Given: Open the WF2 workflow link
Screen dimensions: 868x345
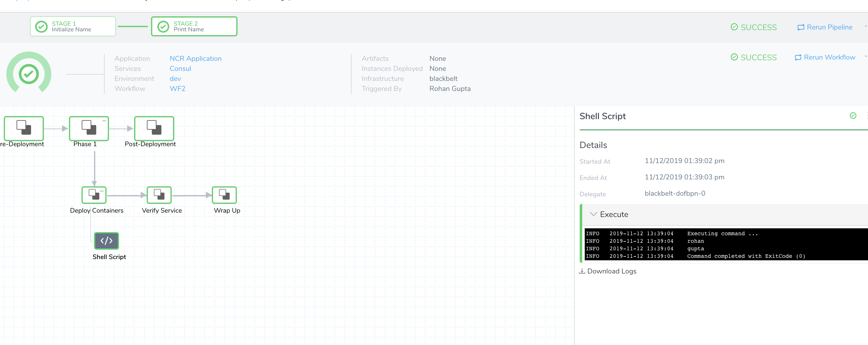Looking at the screenshot, I should [x=178, y=89].
